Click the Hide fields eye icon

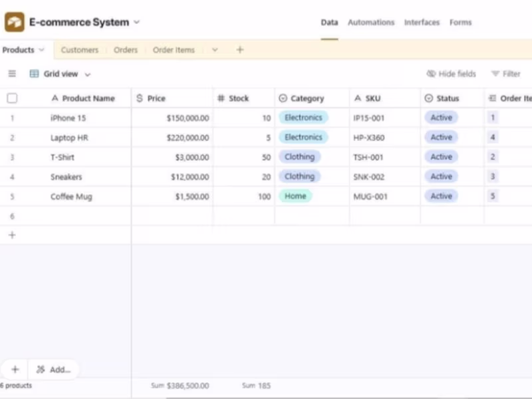[431, 74]
